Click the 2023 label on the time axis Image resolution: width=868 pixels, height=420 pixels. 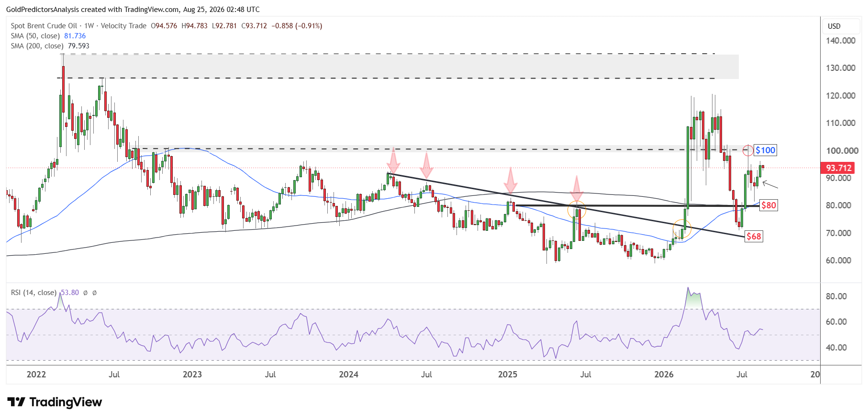[192, 375]
